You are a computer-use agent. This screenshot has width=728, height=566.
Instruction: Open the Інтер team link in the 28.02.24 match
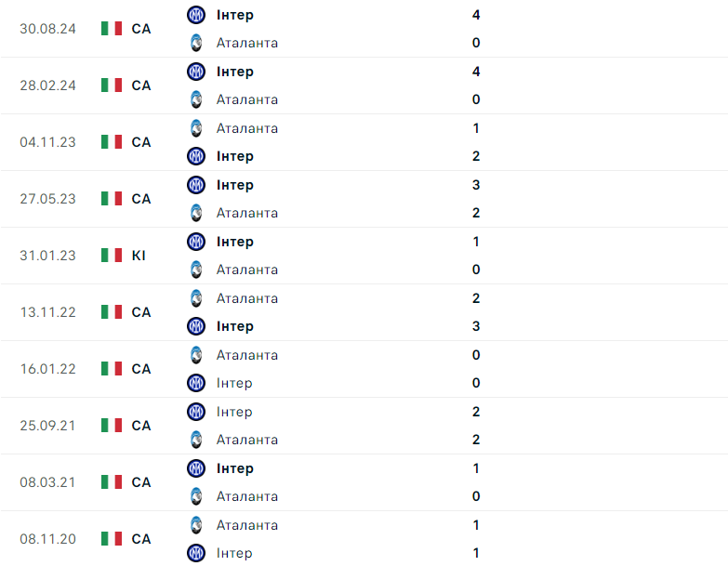234,72
